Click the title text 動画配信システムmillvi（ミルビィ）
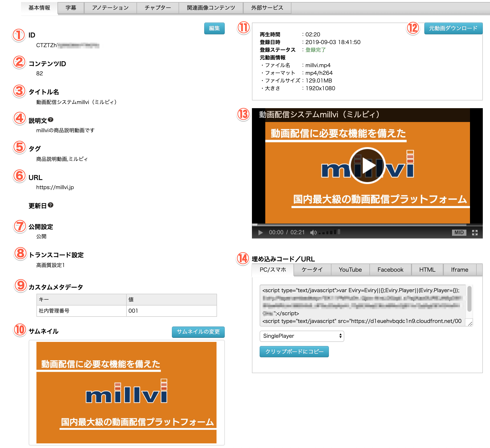The width and height of the screenshot is (490, 448). 77,102
